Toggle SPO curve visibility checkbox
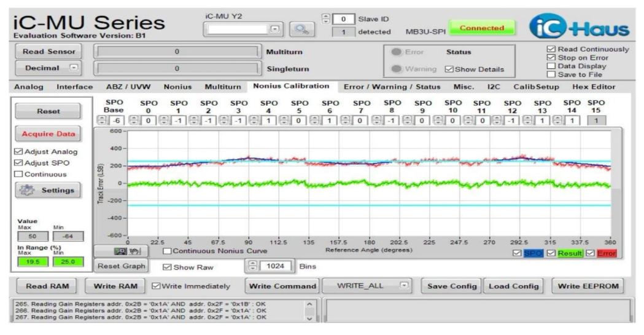The image size is (644, 335). click(x=517, y=253)
